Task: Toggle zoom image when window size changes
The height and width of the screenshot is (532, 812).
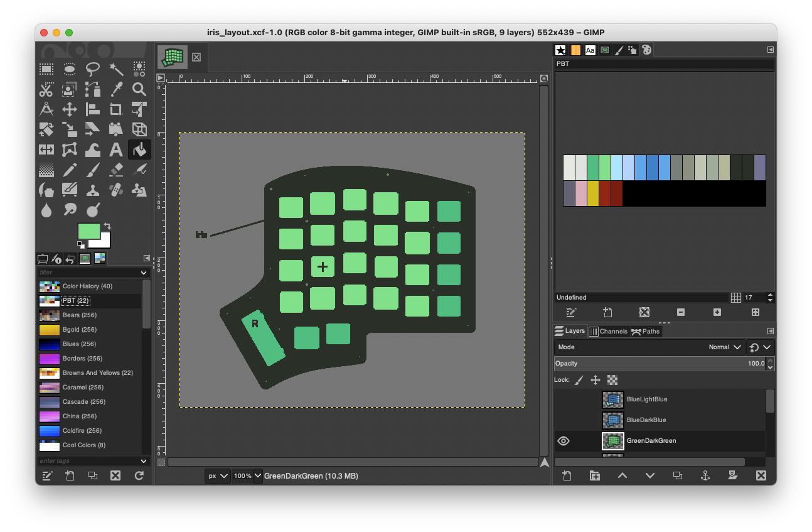Action: (544, 79)
